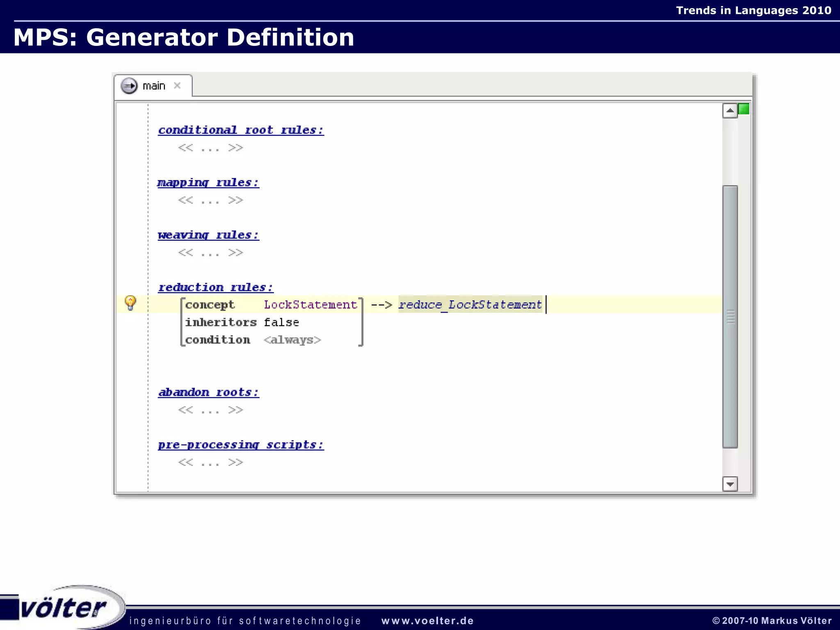Click the scrollbar up arrow

click(x=730, y=111)
